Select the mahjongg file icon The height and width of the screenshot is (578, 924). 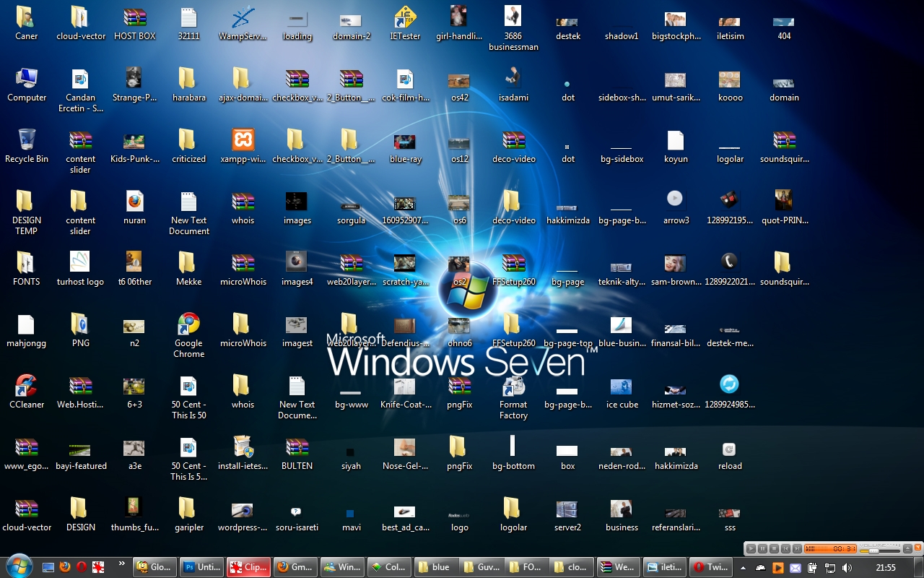tap(27, 331)
